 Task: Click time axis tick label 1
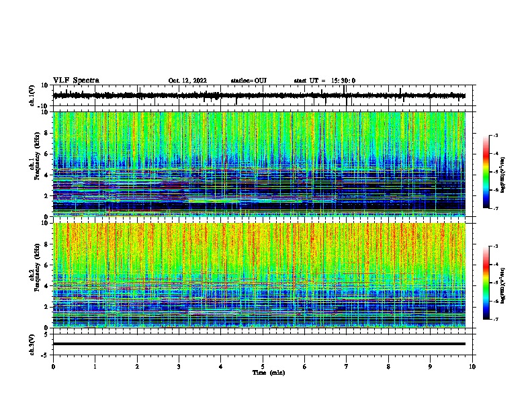[x=95, y=367]
